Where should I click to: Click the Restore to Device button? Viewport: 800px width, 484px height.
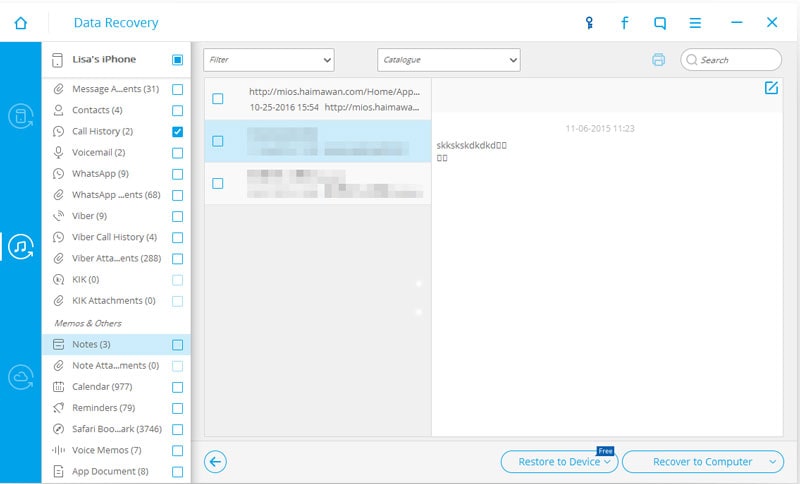(559, 462)
